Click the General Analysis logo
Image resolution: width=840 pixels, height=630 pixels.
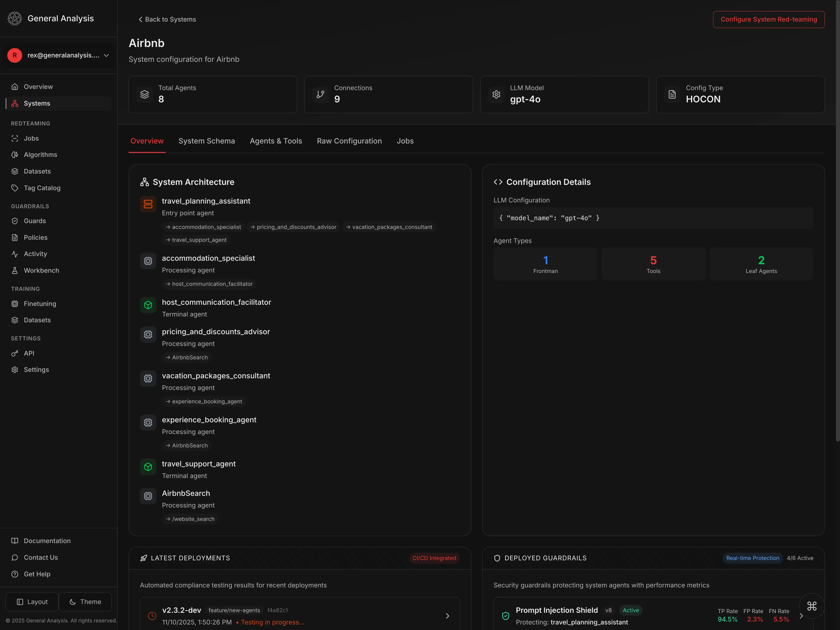15,18
